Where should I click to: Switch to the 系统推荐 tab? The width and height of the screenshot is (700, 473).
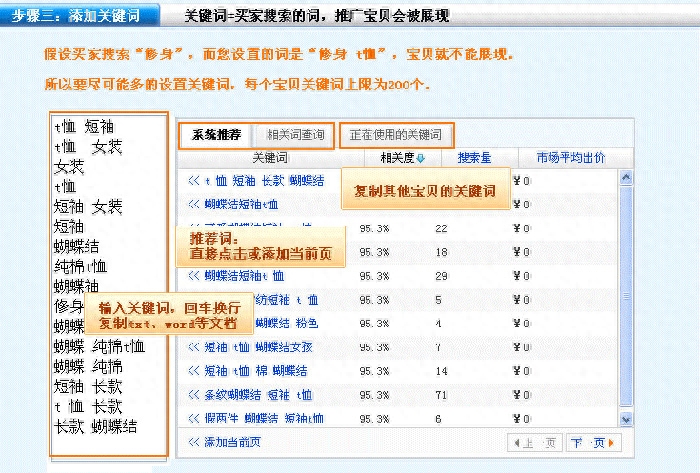pos(217,135)
